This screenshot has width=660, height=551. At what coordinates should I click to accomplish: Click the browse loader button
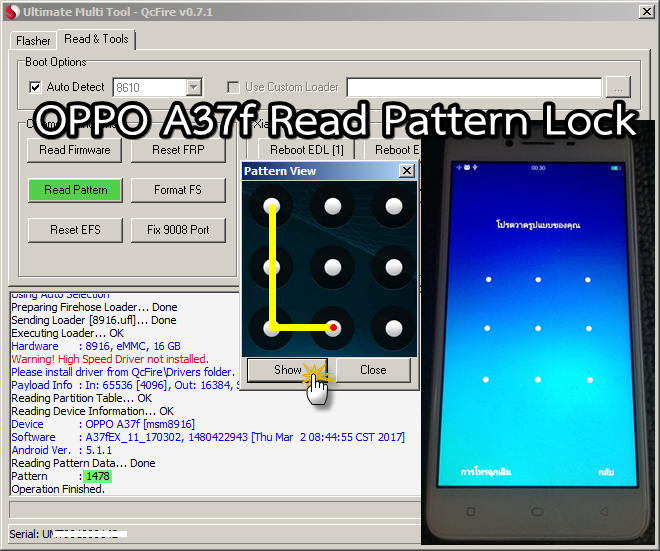[x=618, y=88]
